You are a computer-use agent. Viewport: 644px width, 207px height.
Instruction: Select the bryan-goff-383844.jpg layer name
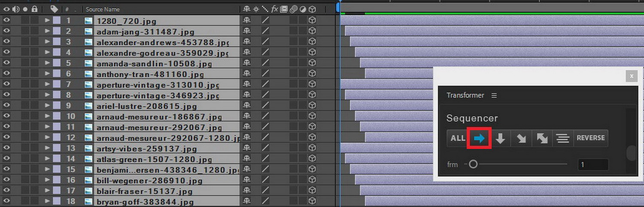[145, 202]
